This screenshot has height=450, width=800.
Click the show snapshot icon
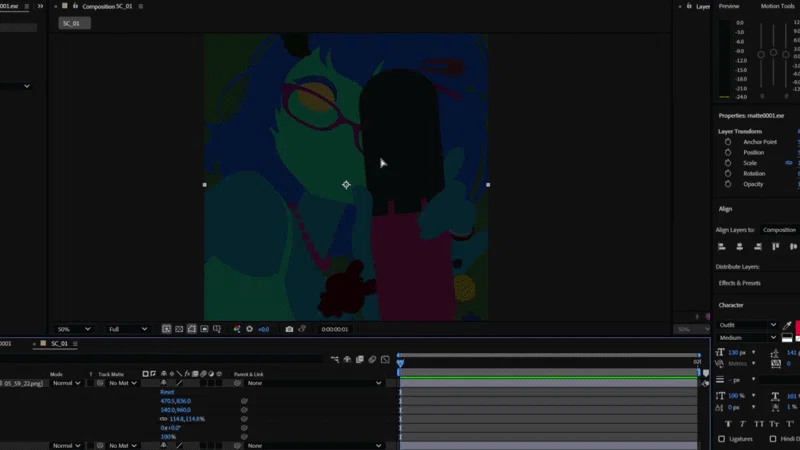coord(302,329)
